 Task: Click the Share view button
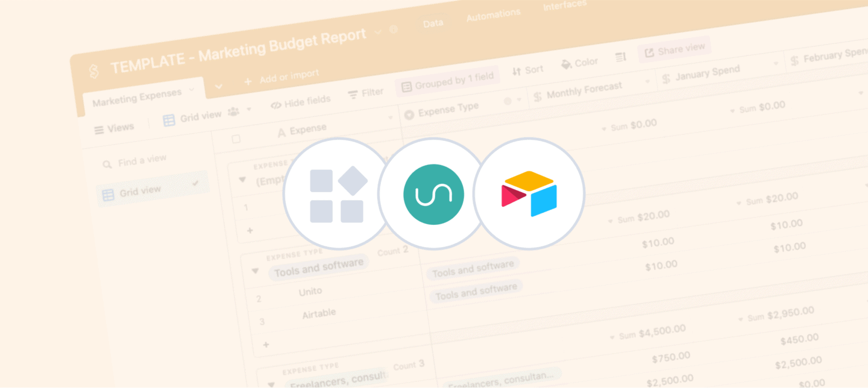[674, 49]
